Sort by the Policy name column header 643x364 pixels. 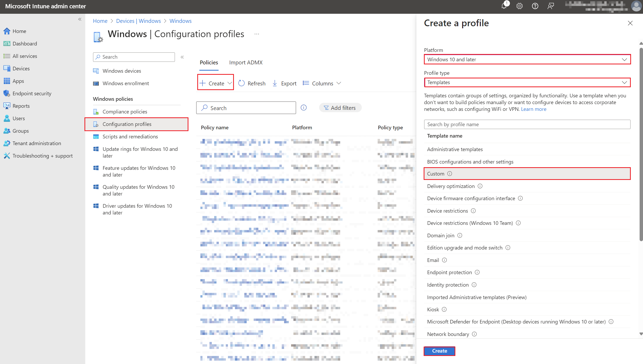pos(215,127)
